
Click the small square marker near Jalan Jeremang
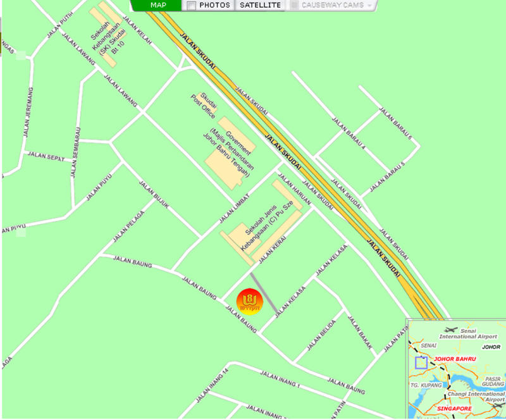pyautogui.click(x=21, y=55)
